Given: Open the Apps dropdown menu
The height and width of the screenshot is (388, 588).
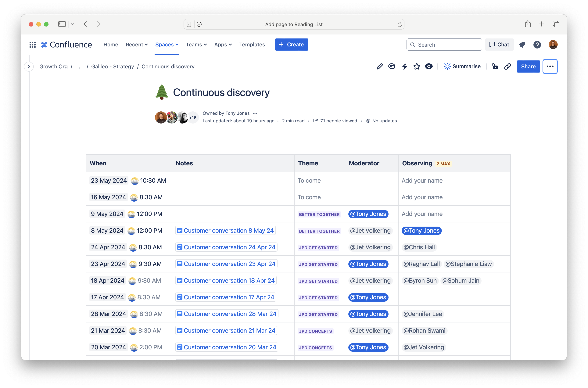Looking at the screenshot, I should pyautogui.click(x=223, y=45).
